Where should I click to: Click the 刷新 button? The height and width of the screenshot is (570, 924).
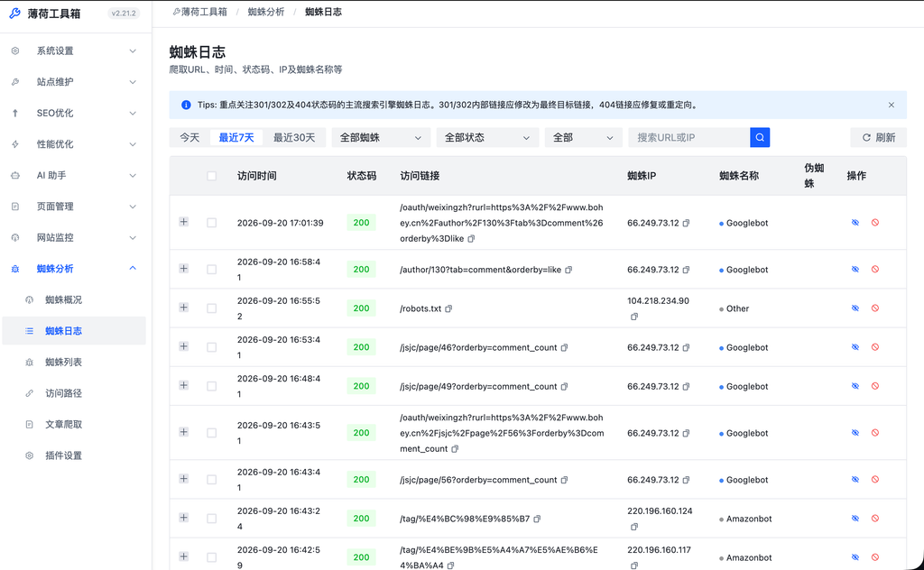(x=878, y=137)
